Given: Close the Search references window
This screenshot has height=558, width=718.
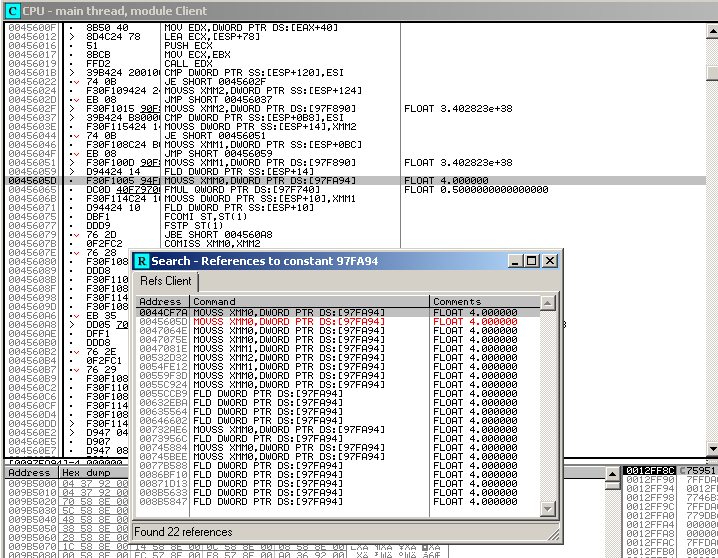Looking at the screenshot, I should (x=551, y=260).
